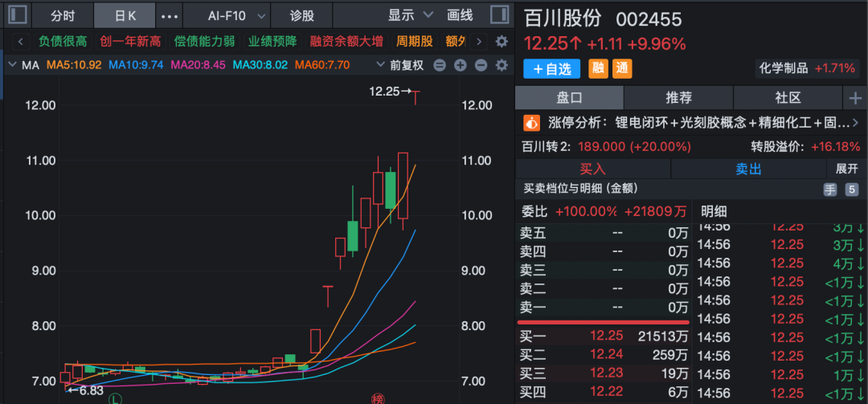
Task: Zoom out chart with minus circle icon
Action: coord(481,65)
